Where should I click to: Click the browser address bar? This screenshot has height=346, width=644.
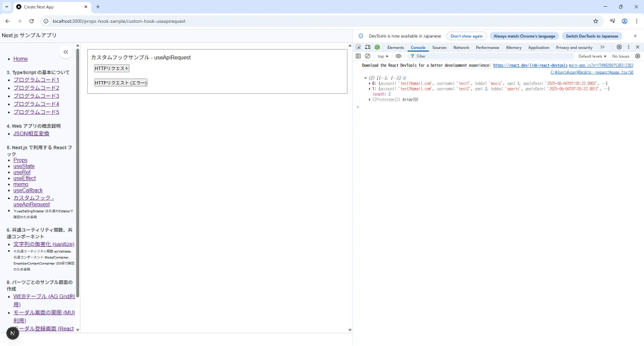[321, 21]
